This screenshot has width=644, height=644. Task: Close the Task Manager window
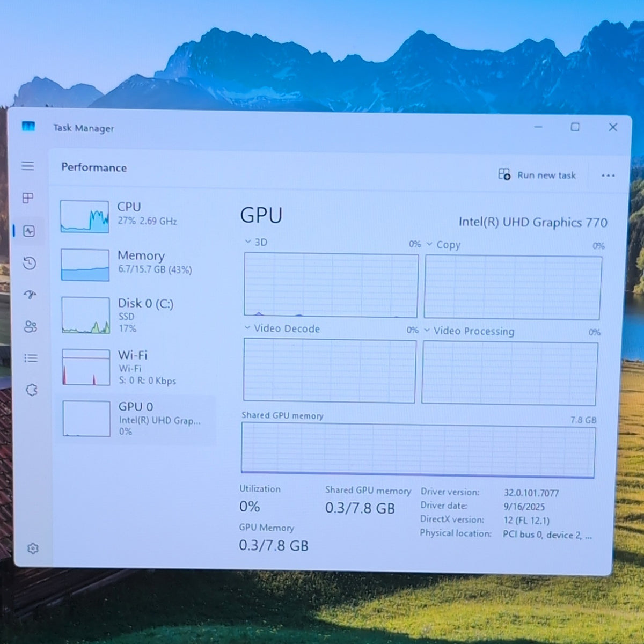click(613, 127)
